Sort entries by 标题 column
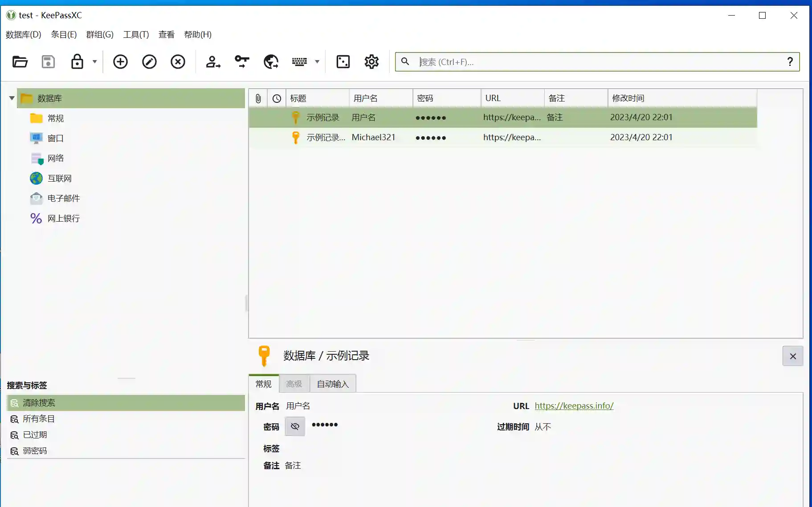The height and width of the screenshot is (507, 812). (318, 98)
